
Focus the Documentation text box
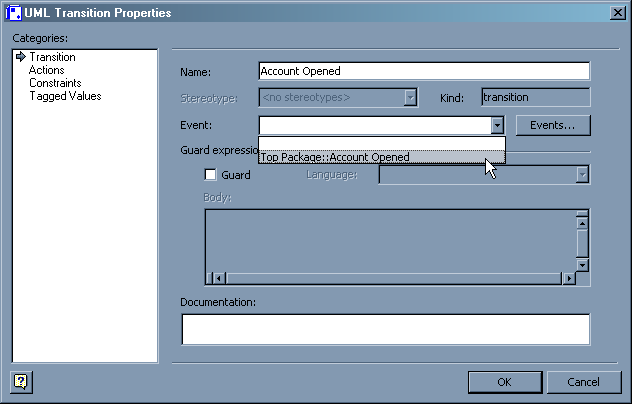pyautogui.click(x=385, y=329)
